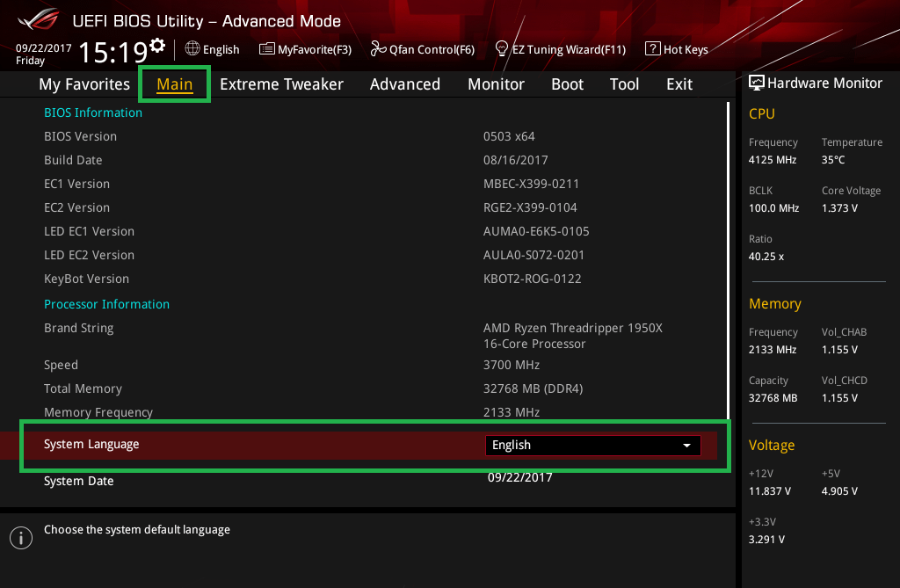Click Memory heading in Hardware Monitor

point(775,304)
